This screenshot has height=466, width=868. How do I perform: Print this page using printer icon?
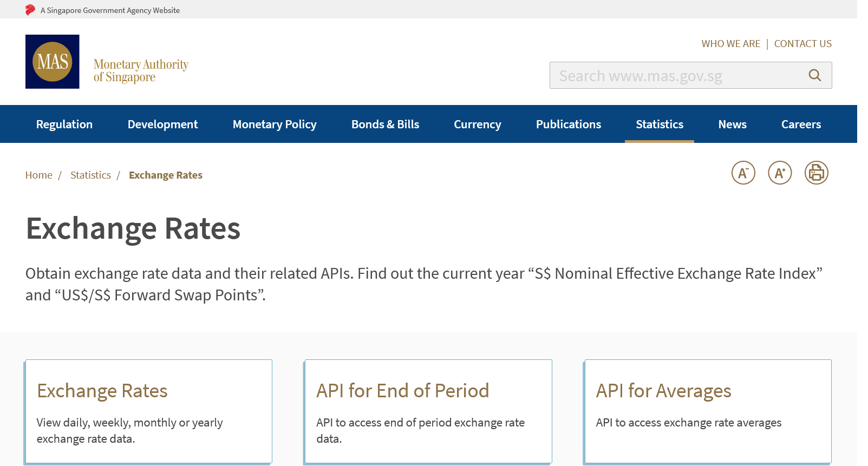[816, 173]
